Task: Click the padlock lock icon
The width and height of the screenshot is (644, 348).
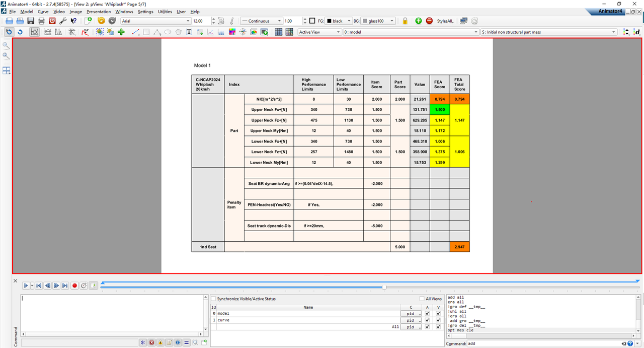Action: [x=405, y=21]
